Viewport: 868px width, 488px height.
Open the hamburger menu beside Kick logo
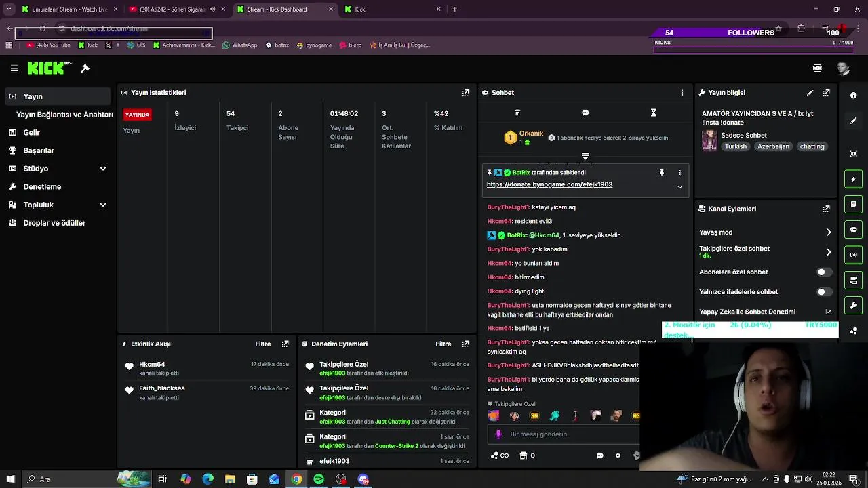(x=14, y=68)
